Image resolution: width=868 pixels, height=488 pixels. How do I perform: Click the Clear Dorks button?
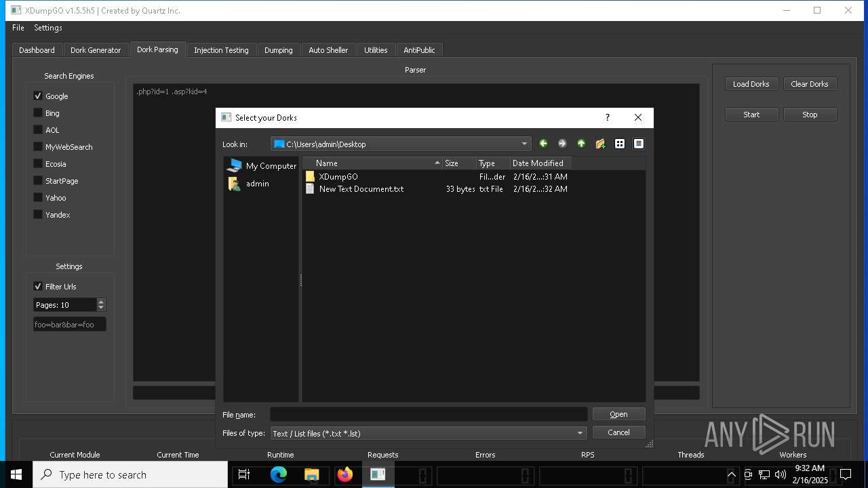[810, 84]
